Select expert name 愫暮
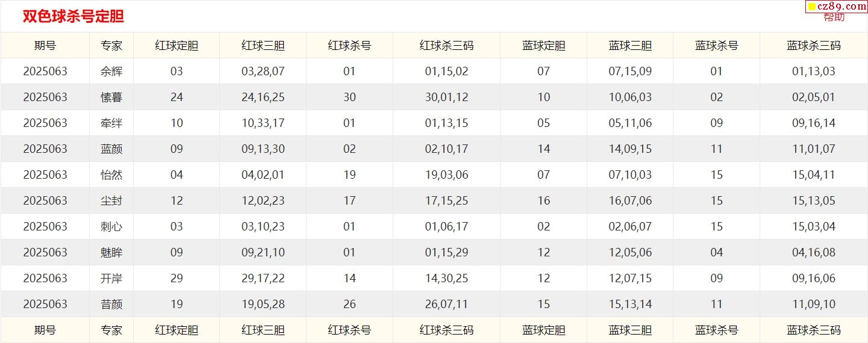Viewport: 868px width, 343px height. pyautogui.click(x=111, y=97)
